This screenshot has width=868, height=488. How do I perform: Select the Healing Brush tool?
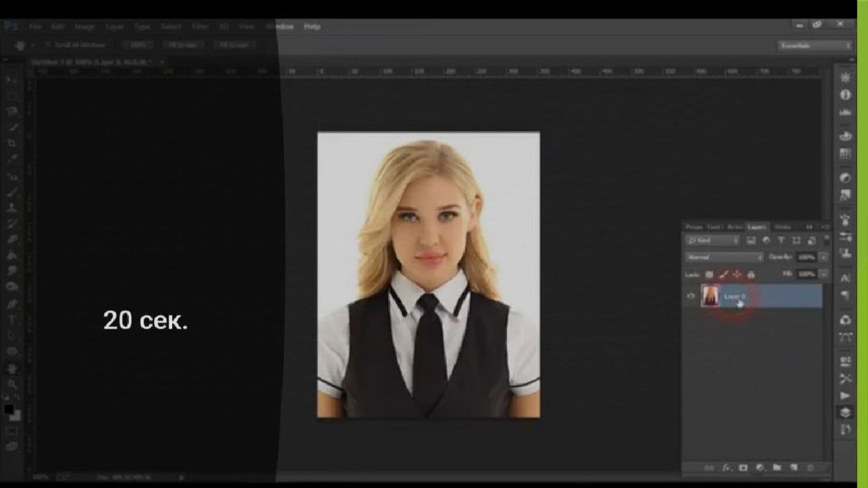pos(12,176)
